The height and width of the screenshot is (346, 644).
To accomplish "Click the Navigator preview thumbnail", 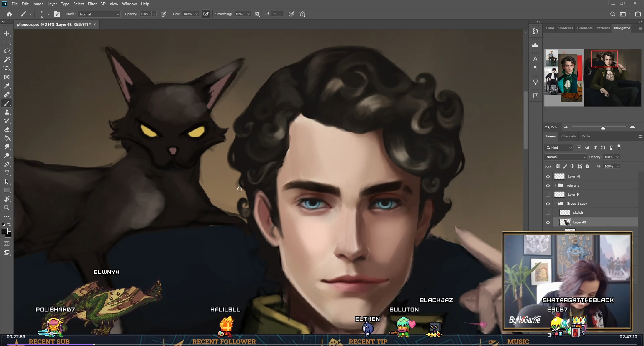I will coord(593,78).
